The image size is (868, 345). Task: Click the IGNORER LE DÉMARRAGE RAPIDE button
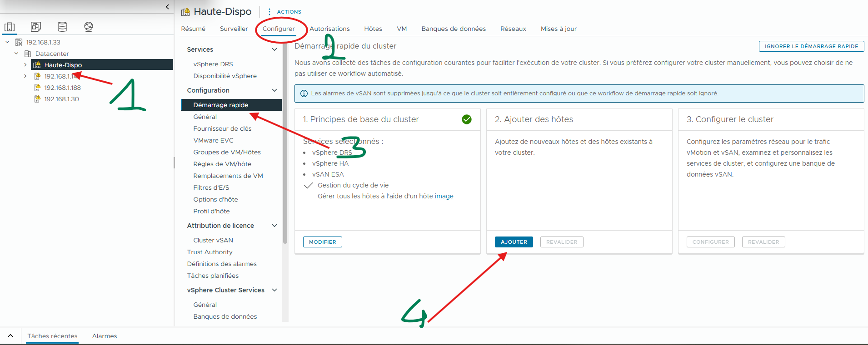pos(811,46)
